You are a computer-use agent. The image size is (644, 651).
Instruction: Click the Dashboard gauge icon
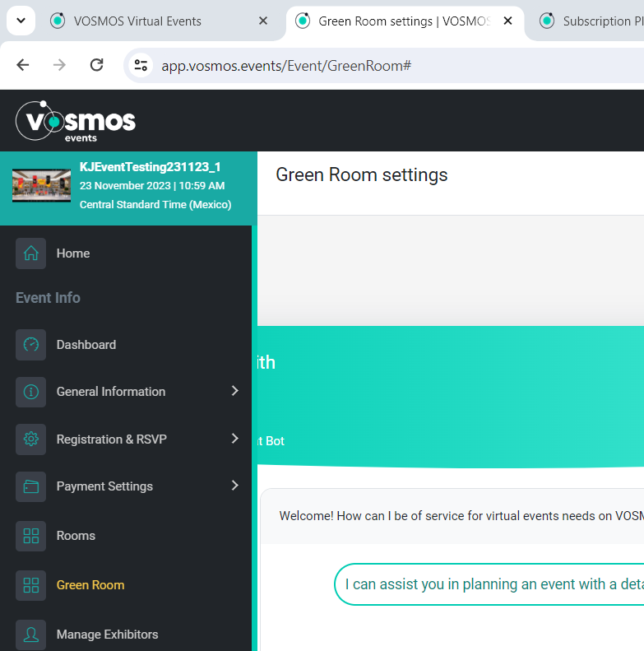pyautogui.click(x=30, y=345)
